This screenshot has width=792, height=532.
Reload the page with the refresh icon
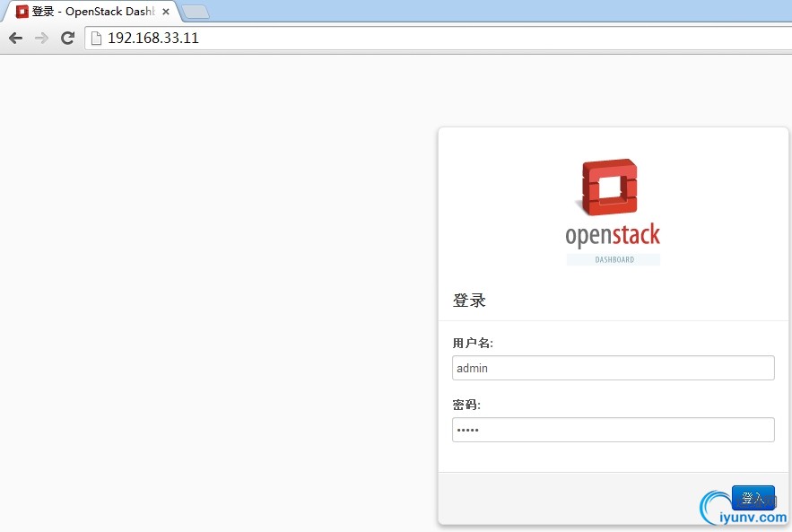pos(67,38)
